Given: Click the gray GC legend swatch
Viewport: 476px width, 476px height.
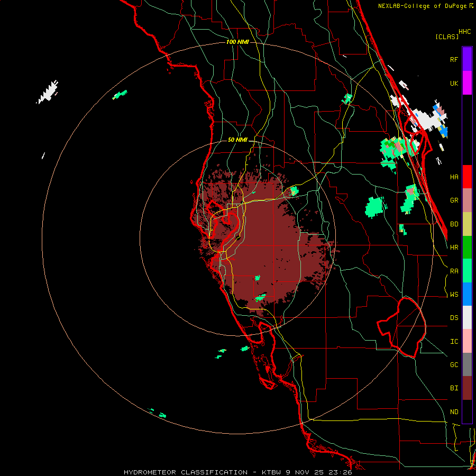Looking at the screenshot, I should click(x=467, y=364).
